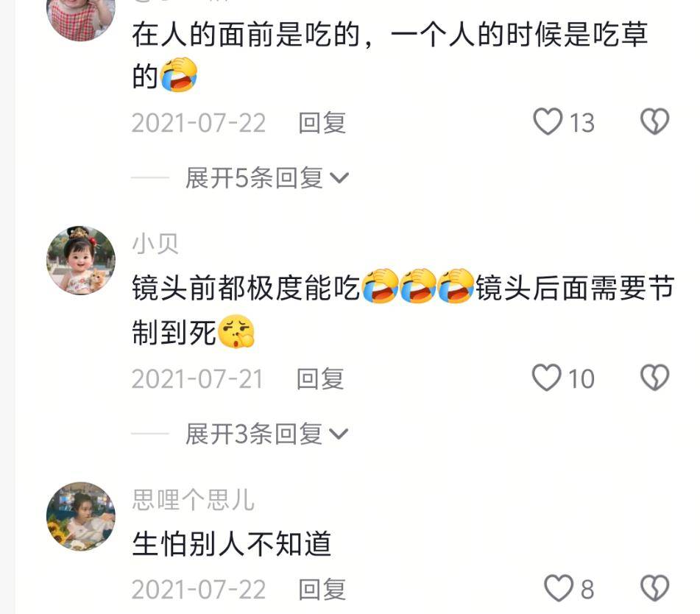
Task: Open 小贝's profile avatar
Action: [x=81, y=261]
